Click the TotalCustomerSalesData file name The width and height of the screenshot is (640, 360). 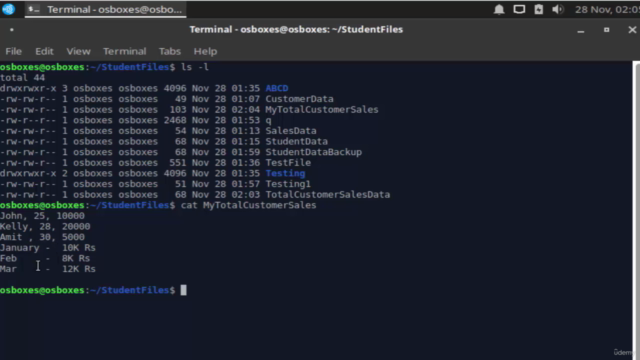coord(328,194)
